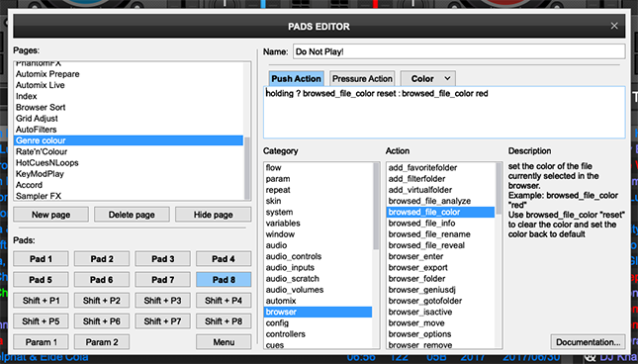Pick the browser_options action

click(x=440, y=334)
